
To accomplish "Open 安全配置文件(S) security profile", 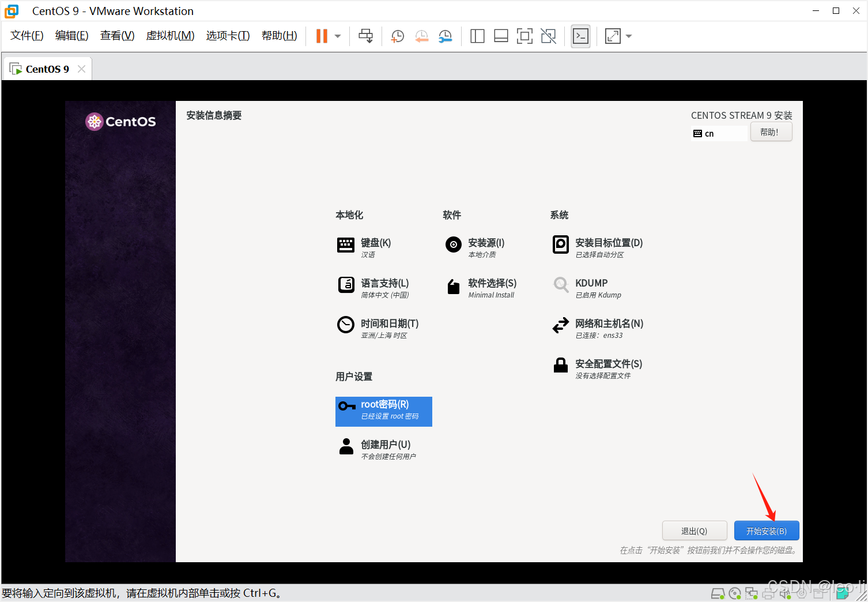I will pyautogui.click(x=597, y=369).
